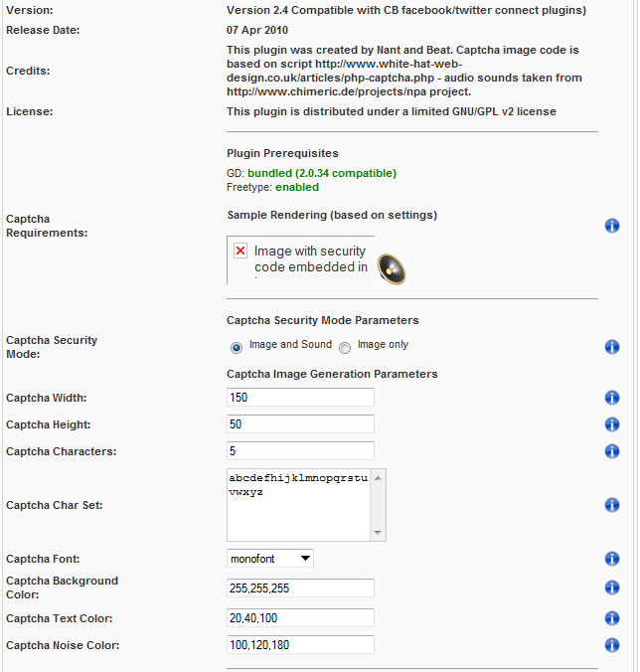
Task: Click info icon for Captcha Width
Action: coord(612,398)
